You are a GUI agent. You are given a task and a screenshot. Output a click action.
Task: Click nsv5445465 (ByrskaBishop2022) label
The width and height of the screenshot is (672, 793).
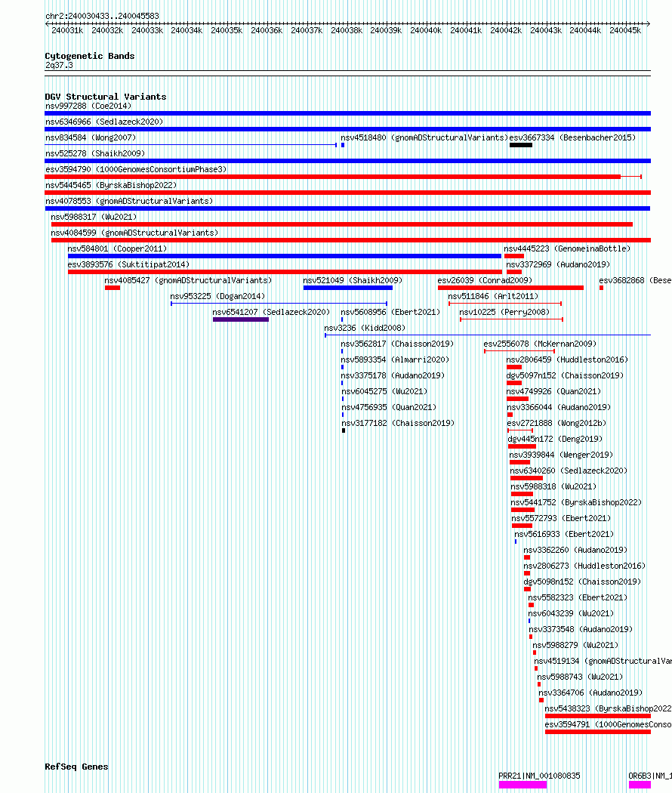pyautogui.click(x=111, y=185)
